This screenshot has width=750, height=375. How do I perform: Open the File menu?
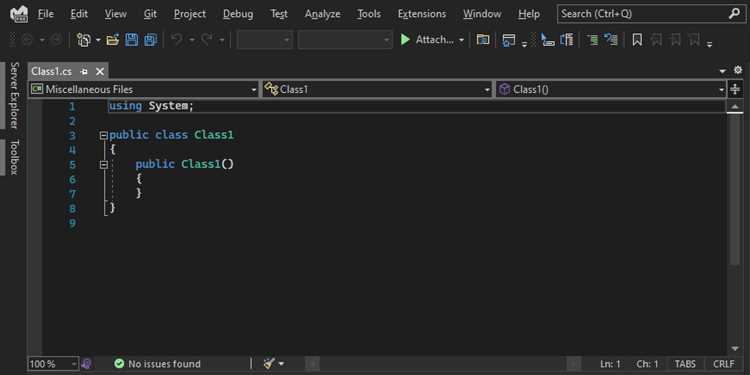45,14
